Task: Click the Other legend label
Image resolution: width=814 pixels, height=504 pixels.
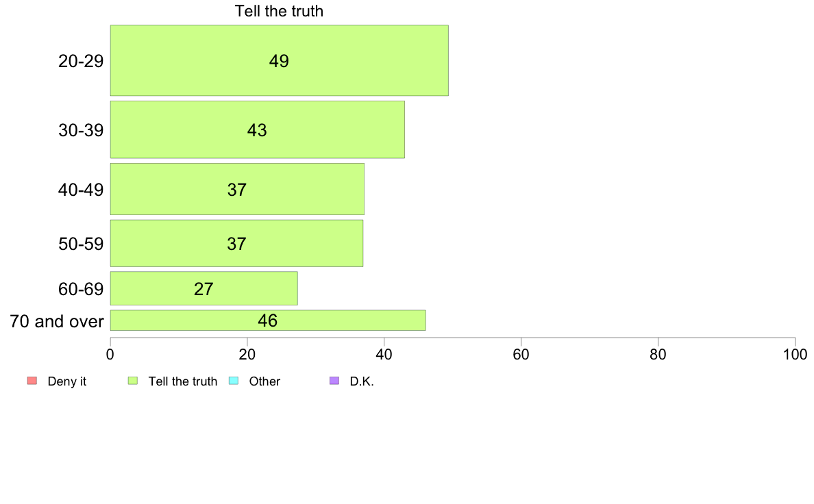Action: pos(264,381)
